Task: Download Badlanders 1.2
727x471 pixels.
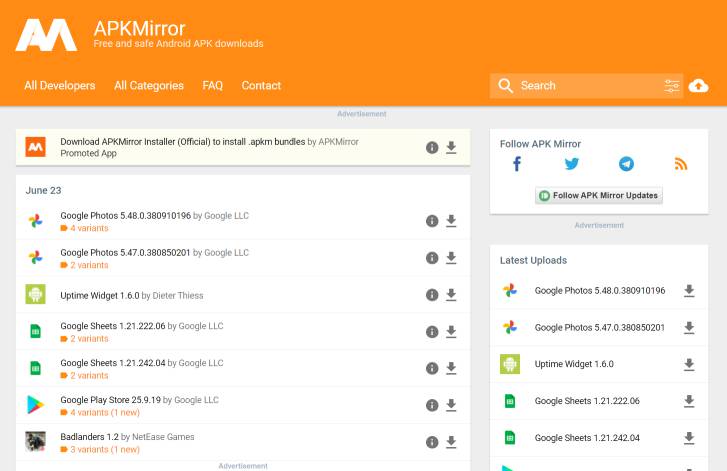Action: tap(451, 442)
